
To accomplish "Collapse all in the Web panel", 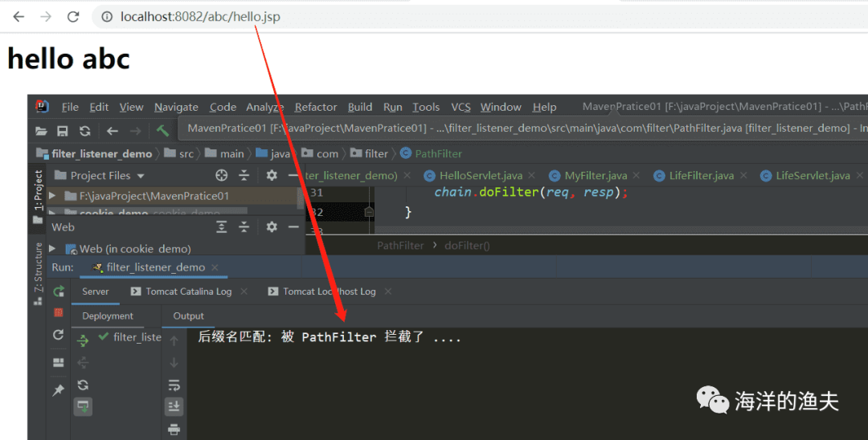I will (244, 227).
